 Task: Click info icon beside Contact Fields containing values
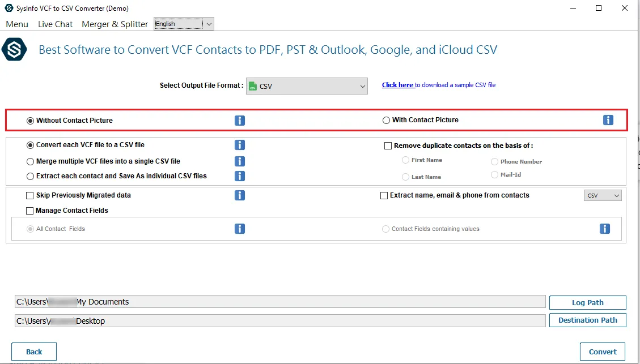[x=605, y=229]
